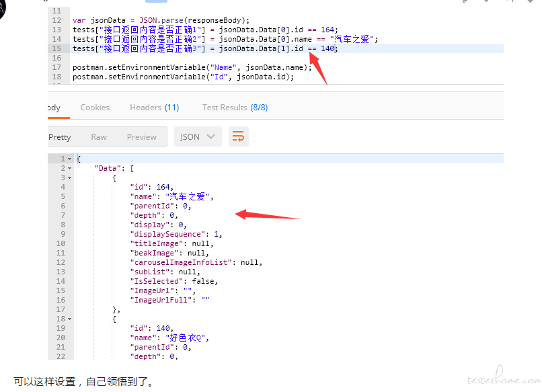
Task: Click "name": "好色衣Q" in response
Action: coord(169,338)
